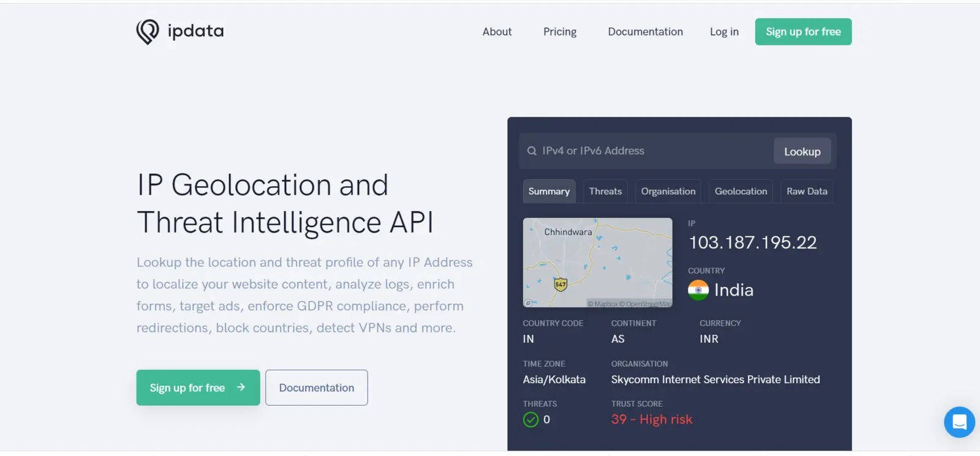Click the country code value IN
The image size is (980, 456).
pyautogui.click(x=529, y=339)
